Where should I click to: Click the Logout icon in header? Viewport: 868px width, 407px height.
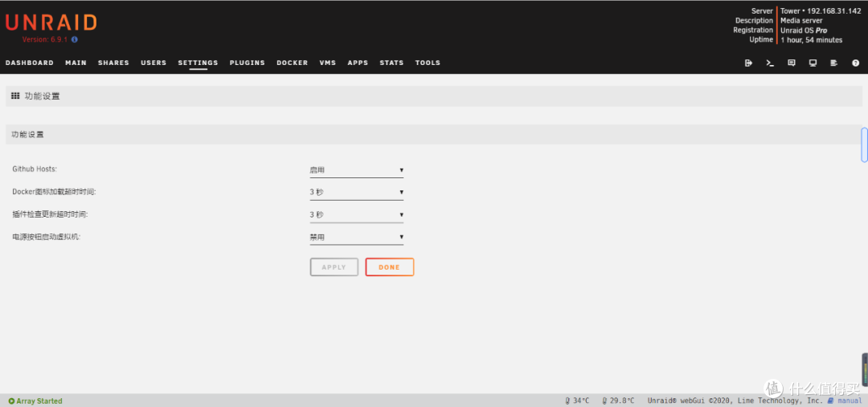748,63
